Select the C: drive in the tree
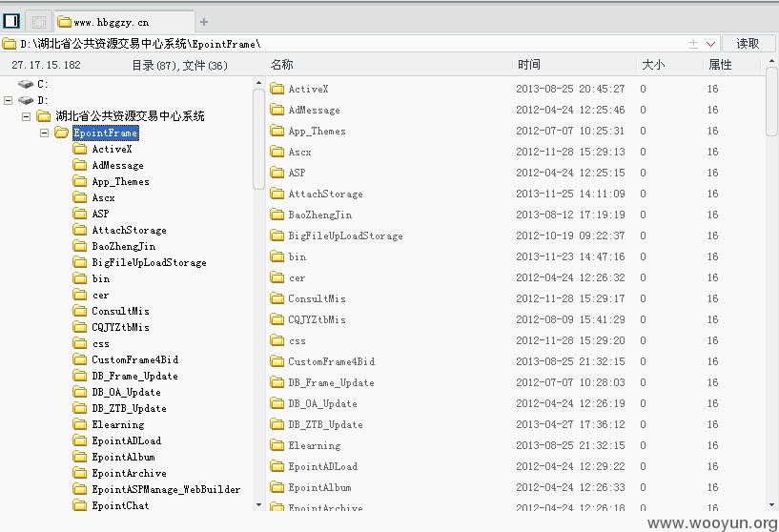 [42, 84]
